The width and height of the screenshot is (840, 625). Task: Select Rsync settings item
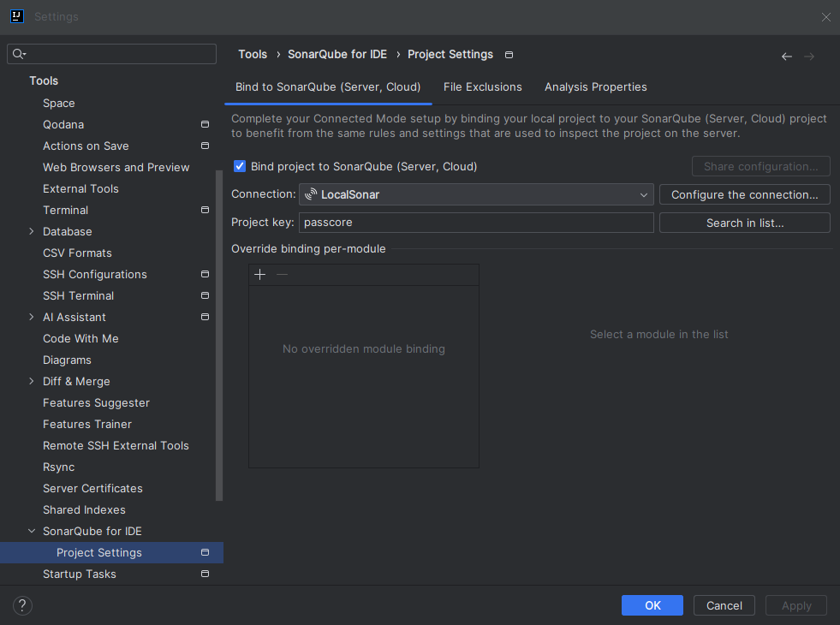(59, 467)
